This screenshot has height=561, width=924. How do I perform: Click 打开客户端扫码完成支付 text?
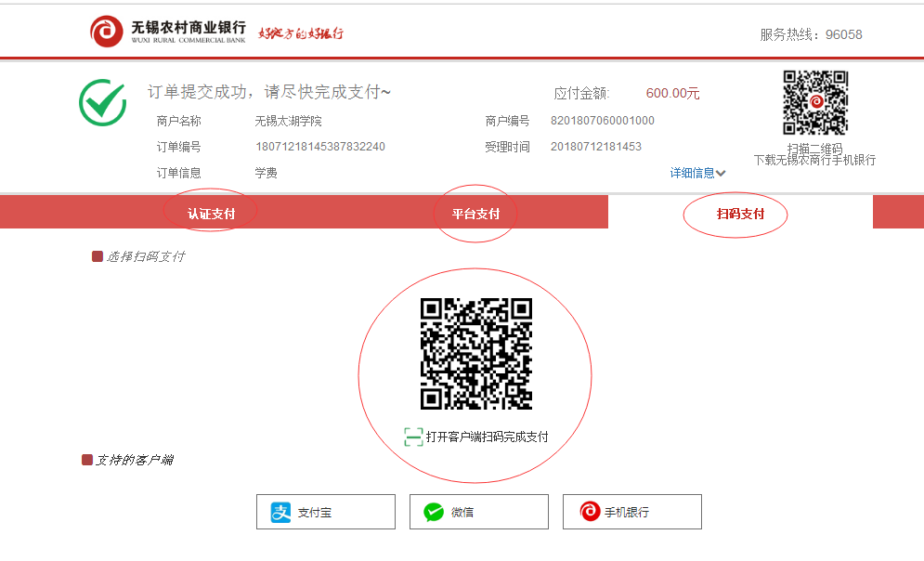pos(488,437)
